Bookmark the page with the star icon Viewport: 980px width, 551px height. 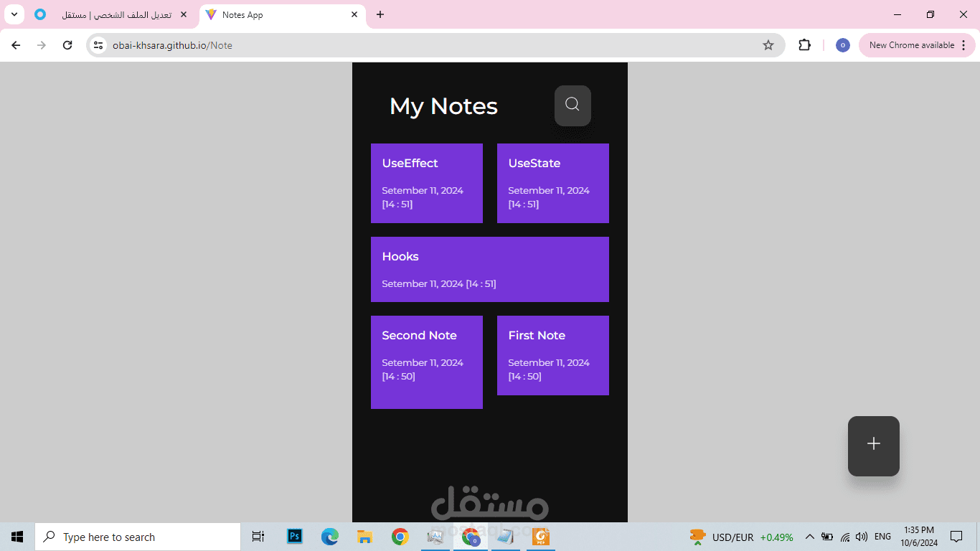pyautogui.click(x=768, y=44)
